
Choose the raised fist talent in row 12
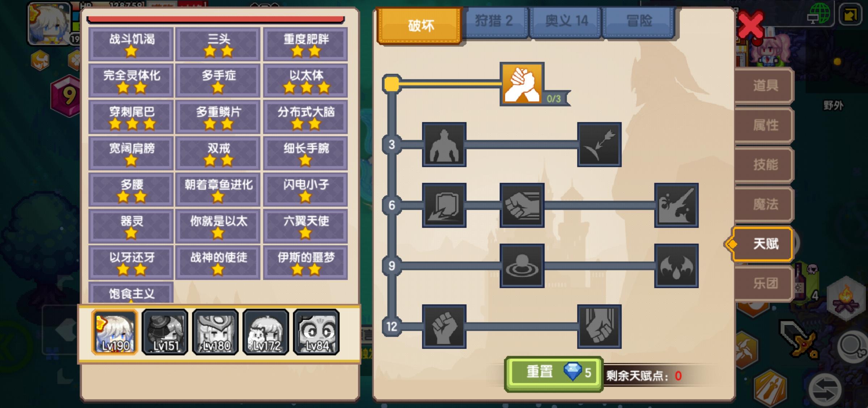tap(444, 327)
